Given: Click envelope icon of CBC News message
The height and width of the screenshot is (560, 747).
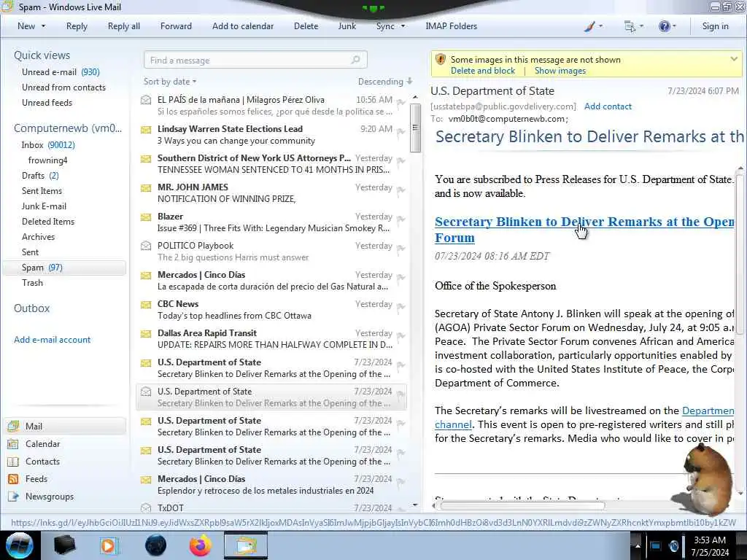Looking at the screenshot, I should [x=146, y=304].
